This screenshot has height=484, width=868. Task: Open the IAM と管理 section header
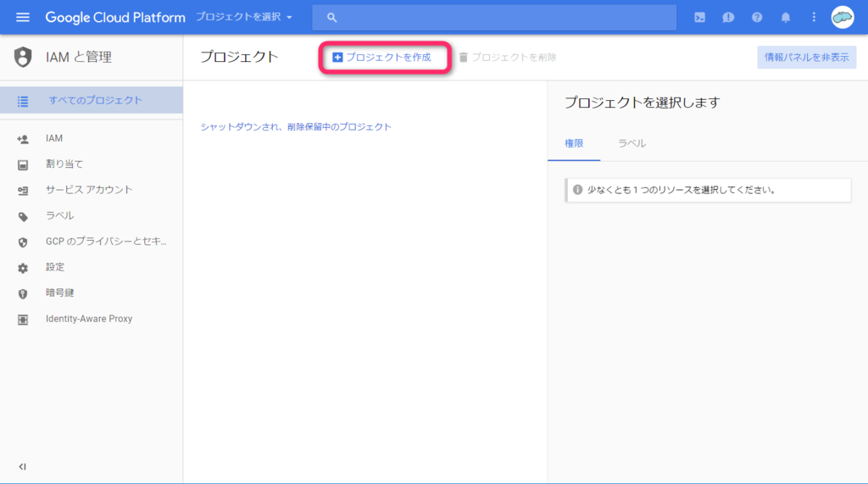pyautogui.click(x=79, y=57)
